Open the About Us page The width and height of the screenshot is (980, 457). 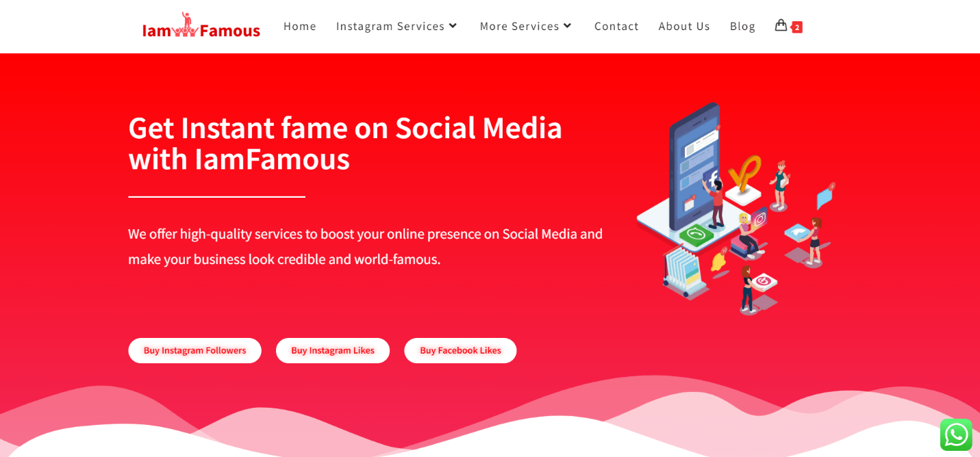(x=684, y=26)
